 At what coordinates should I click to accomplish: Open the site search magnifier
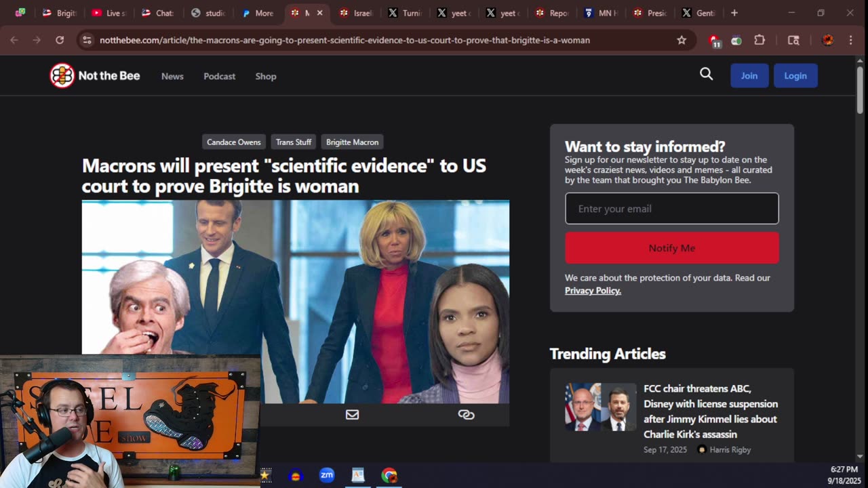707,75
